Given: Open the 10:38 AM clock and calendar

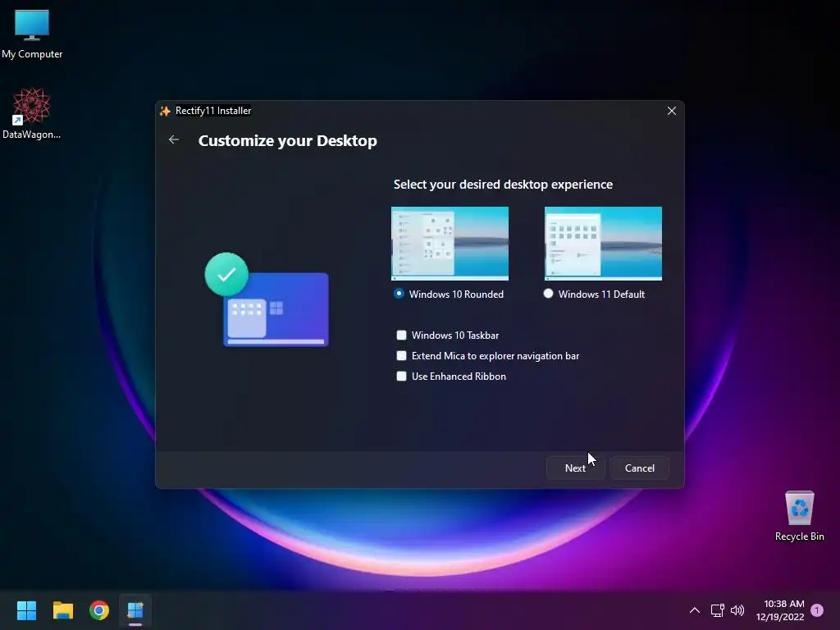Looking at the screenshot, I should tap(780, 610).
